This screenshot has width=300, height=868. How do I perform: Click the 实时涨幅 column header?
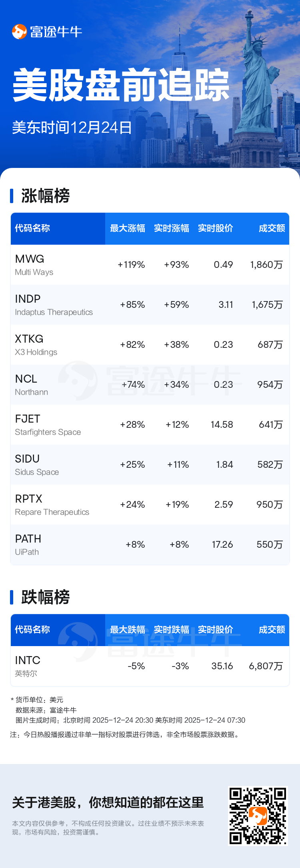pos(171,228)
